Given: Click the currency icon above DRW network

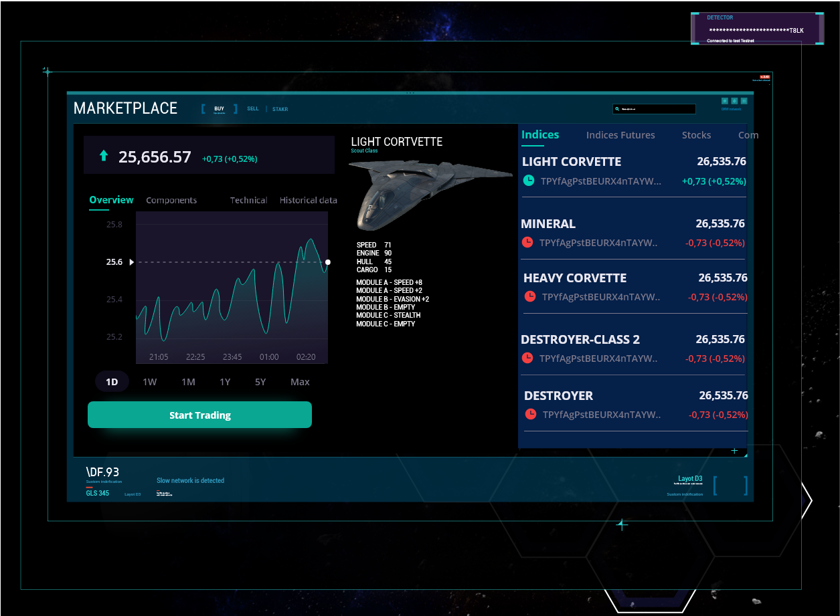Looking at the screenshot, I should tap(725, 101).
